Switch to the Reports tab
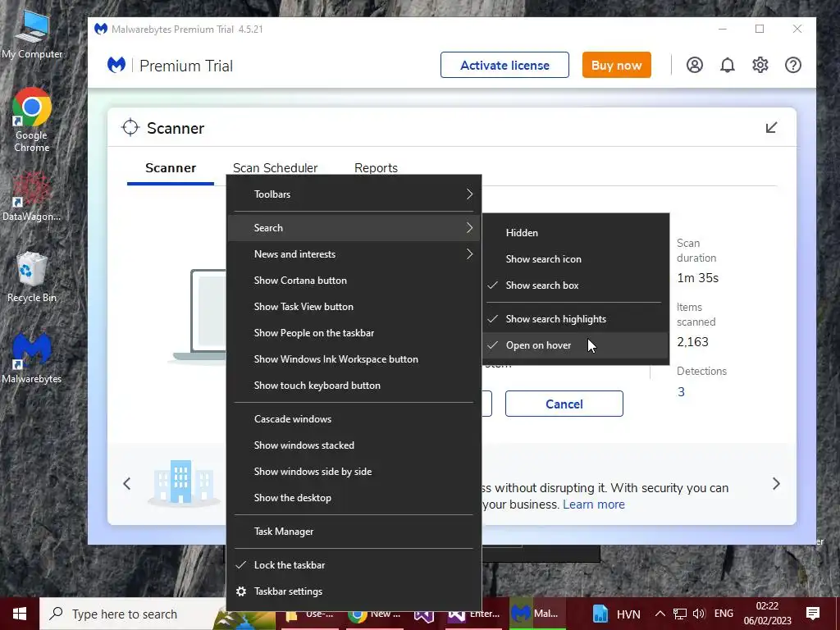The height and width of the screenshot is (630, 840). (x=376, y=167)
